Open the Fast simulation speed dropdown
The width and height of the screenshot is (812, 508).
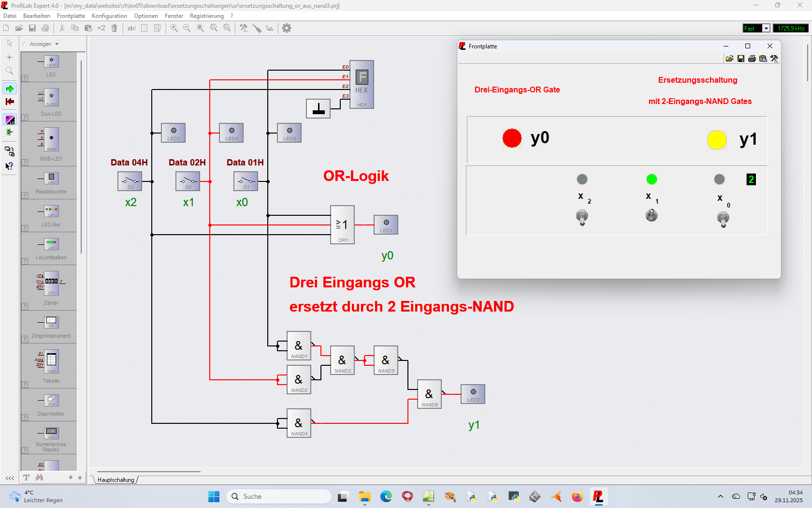coord(766,29)
